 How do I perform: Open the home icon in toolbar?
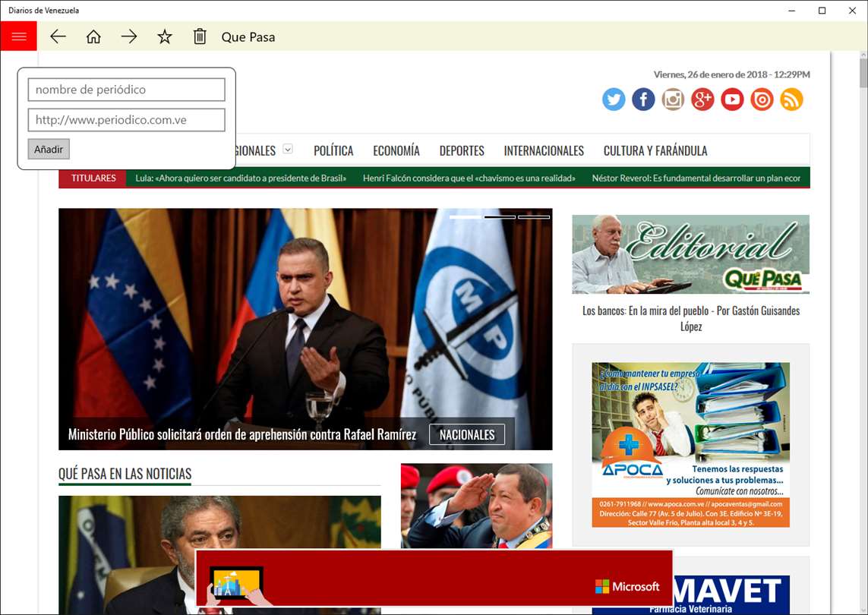(93, 36)
